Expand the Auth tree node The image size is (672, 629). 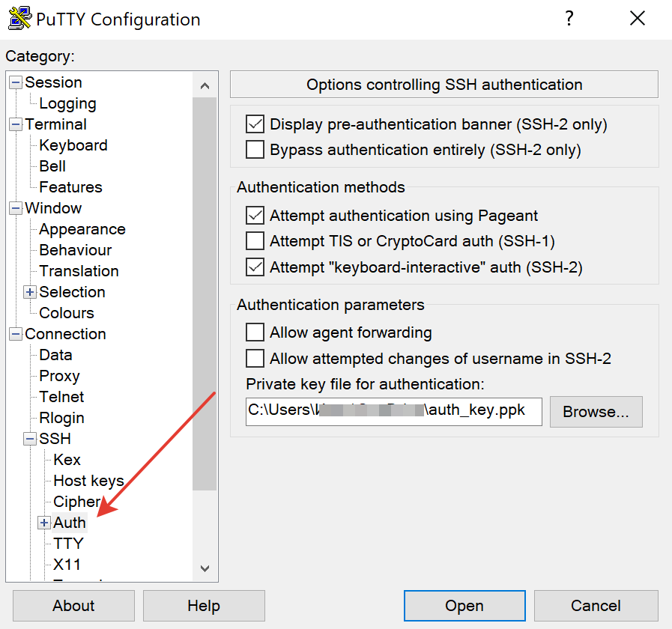point(44,523)
